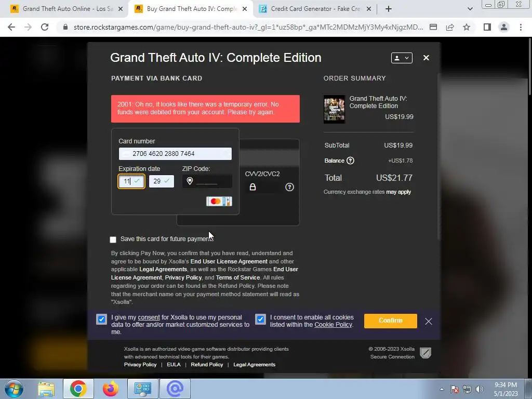Open the consent link in banner
The image size is (532, 399).
click(x=149, y=317)
